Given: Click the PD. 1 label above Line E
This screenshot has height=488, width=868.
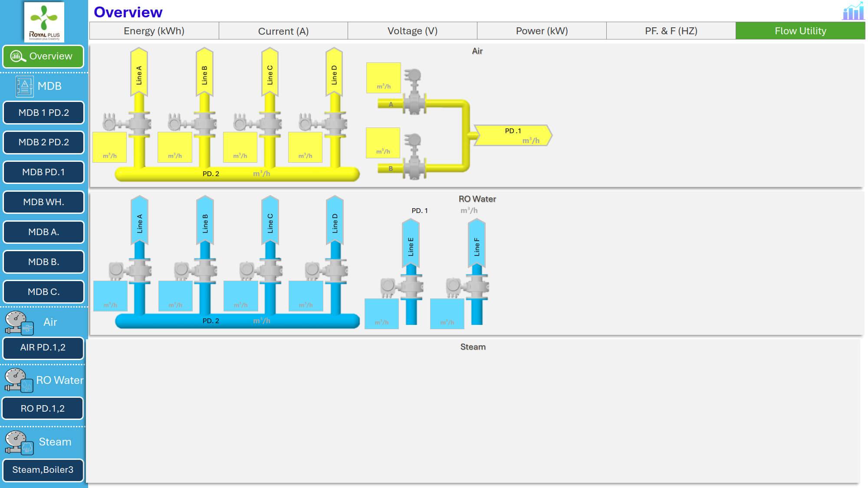Looking at the screenshot, I should click(x=420, y=211).
